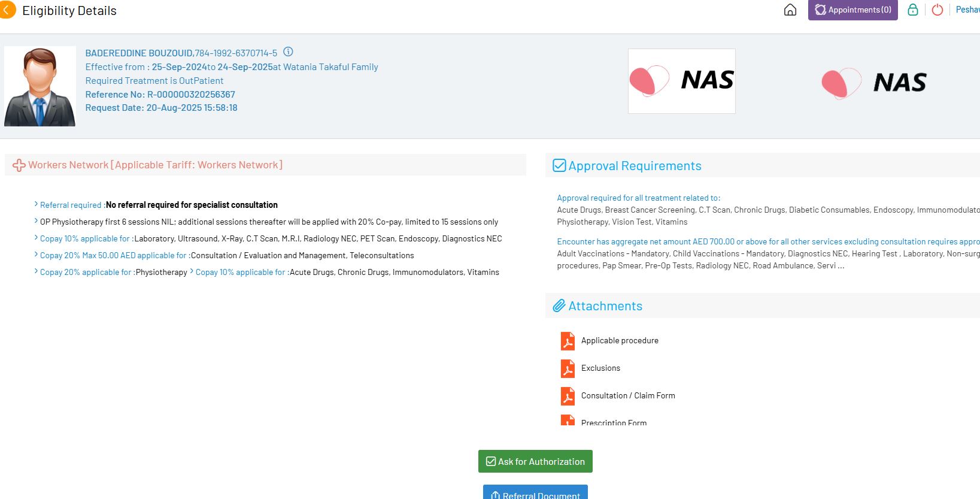
Task: Go back using the orange arrow
Action: (7, 10)
